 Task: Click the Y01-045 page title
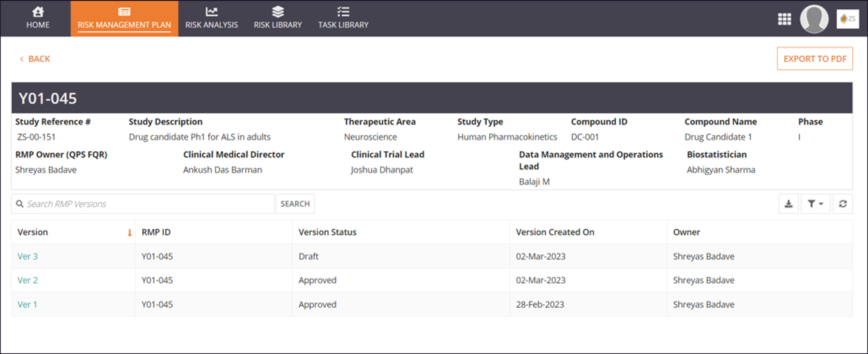(x=48, y=98)
